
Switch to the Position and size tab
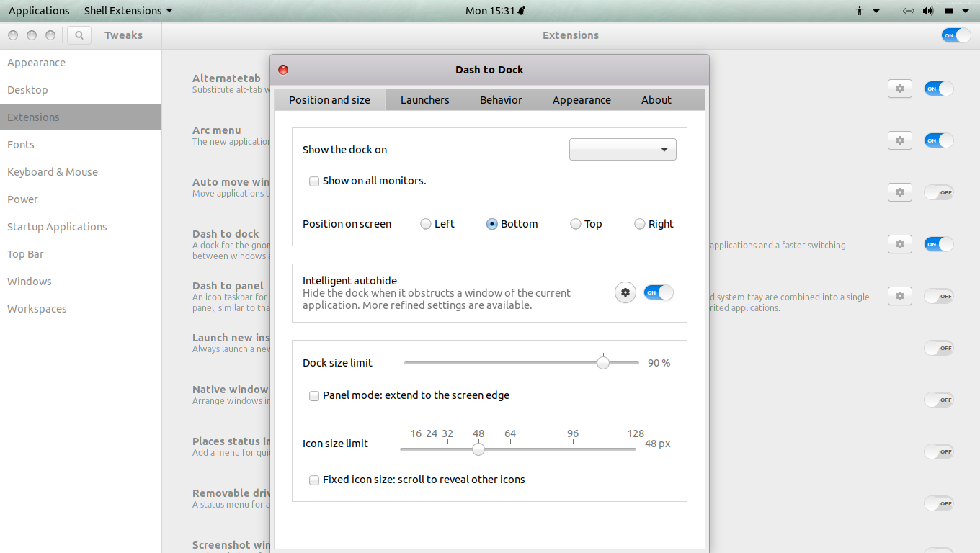click(x=330, y=100)
